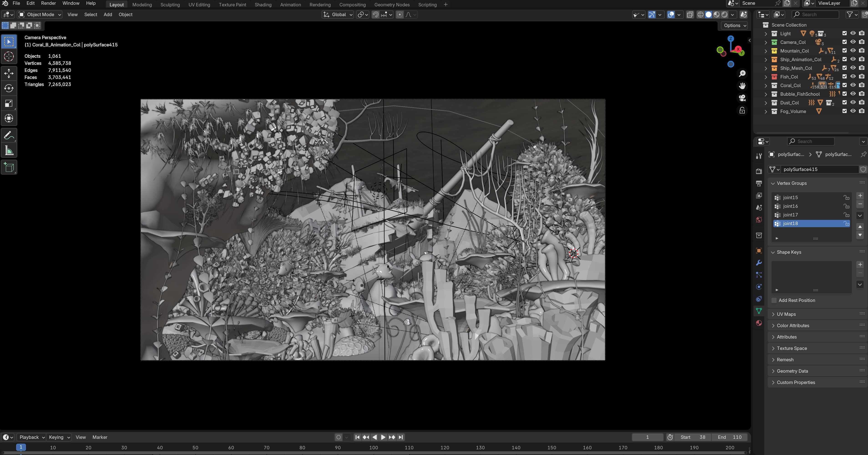Toggle camera view icon in viewport
Image resolution: width=868 pixels, height=455 pixels.
(742, 98)
